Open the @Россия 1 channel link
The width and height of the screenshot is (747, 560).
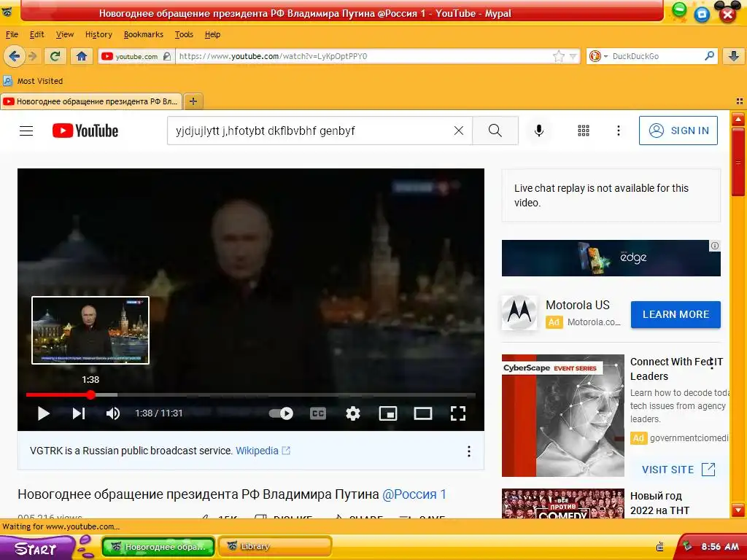[414, 494]
